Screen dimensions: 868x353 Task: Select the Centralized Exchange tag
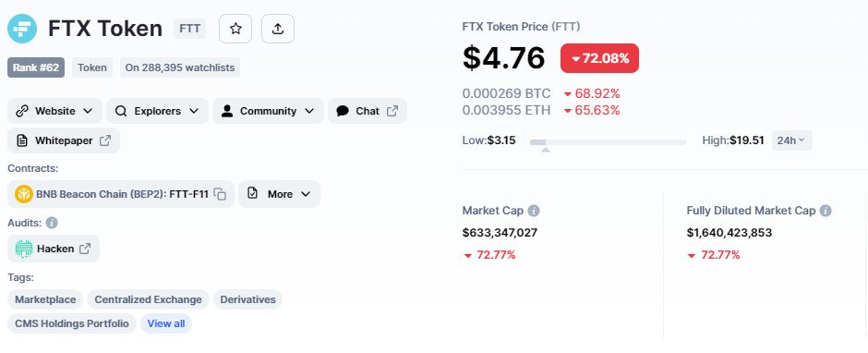coord(148,299)
